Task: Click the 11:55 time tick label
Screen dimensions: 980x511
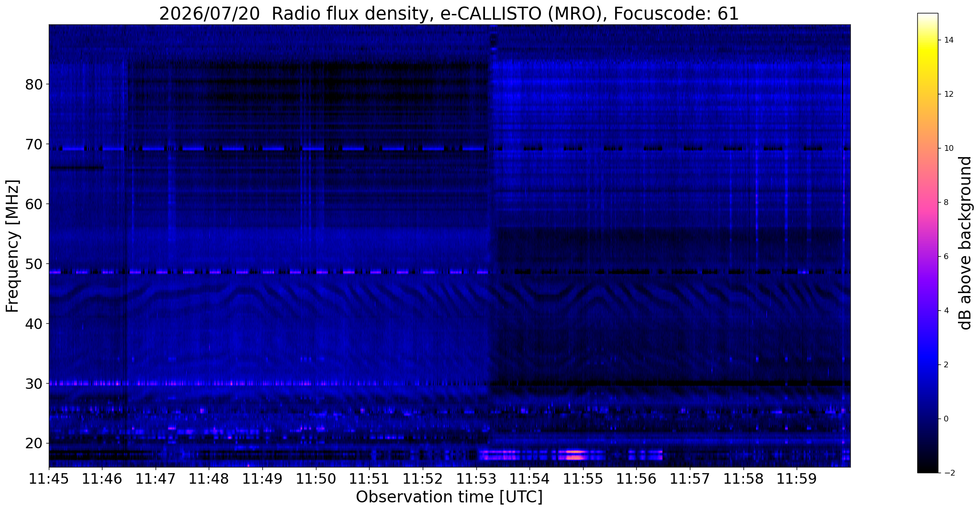Action: coord(583,479)
